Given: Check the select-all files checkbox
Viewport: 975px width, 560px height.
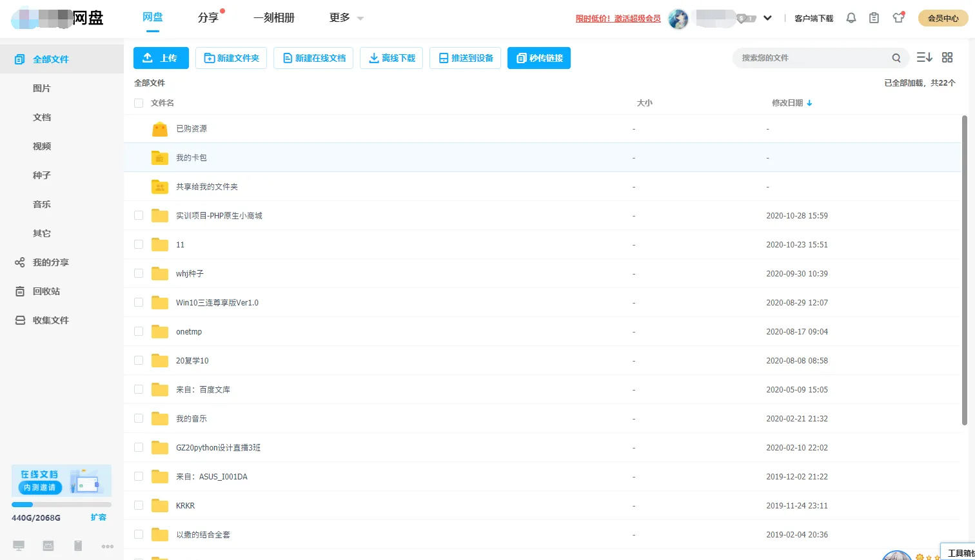Looking at the screenshot, I should click(x=139, y=103).
